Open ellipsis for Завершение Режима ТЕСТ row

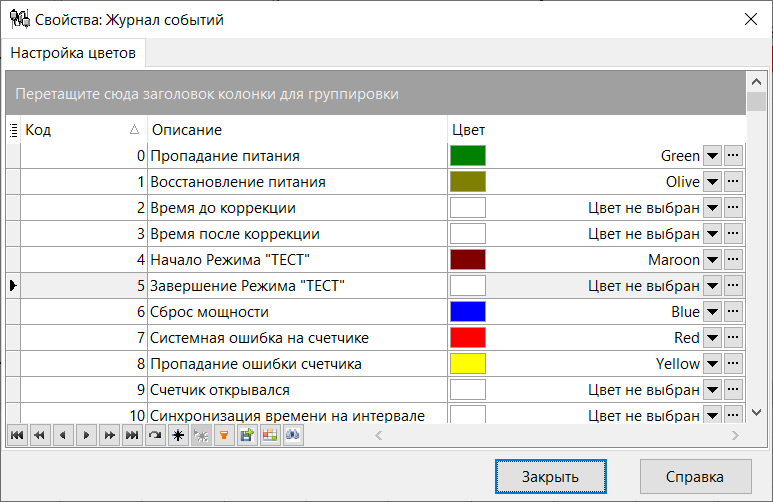click(x=734, y=286)
